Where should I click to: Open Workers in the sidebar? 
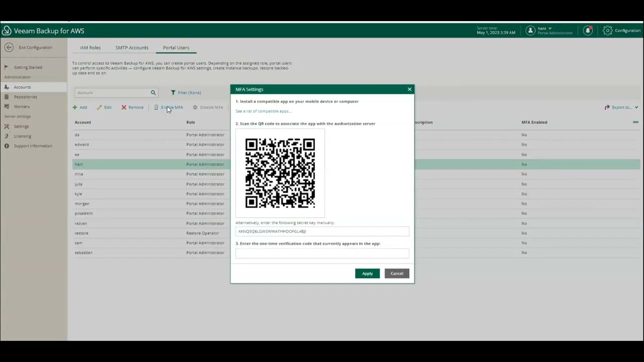point(22,107)
